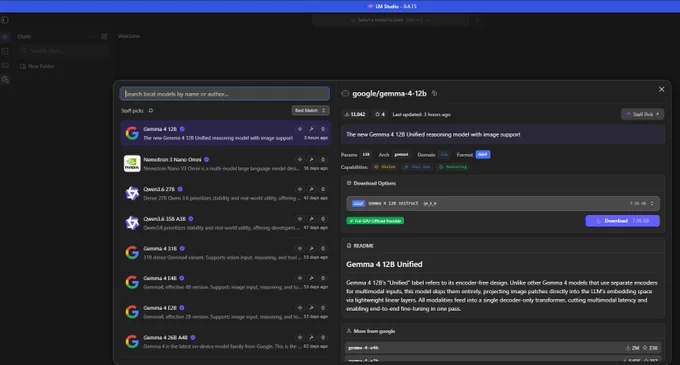
Task: Open the Chats panel options menu
Action: (91, 36)
